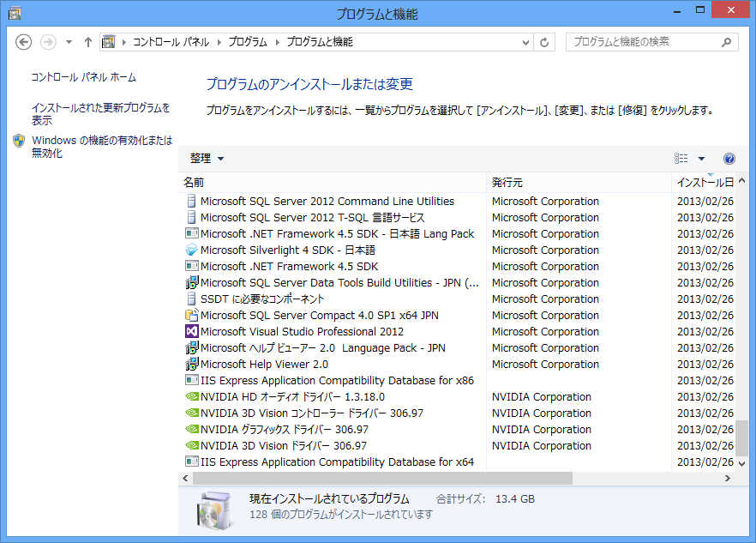Click the Visual Studio Professional 2012 icon

[x=192, y=332]
